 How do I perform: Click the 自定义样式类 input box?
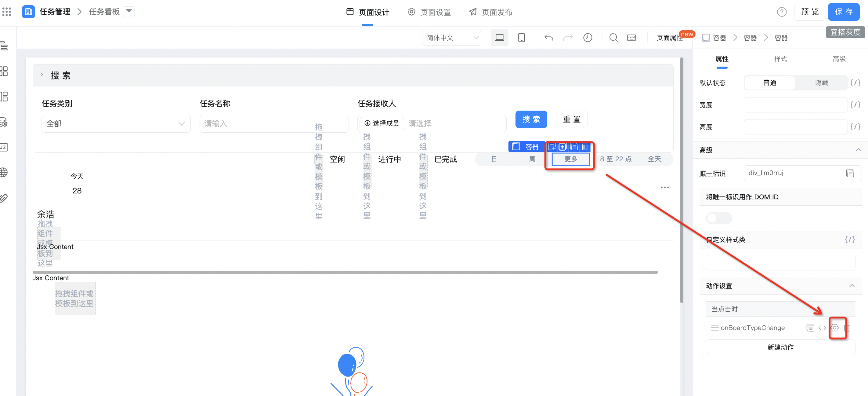pyautogui.click(x=780, y=262)
